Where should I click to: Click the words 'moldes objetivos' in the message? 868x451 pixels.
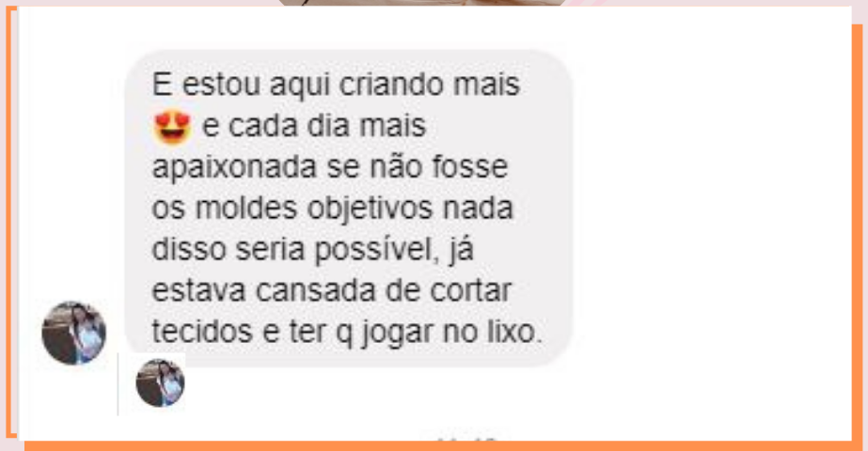(x=314, y=209)
